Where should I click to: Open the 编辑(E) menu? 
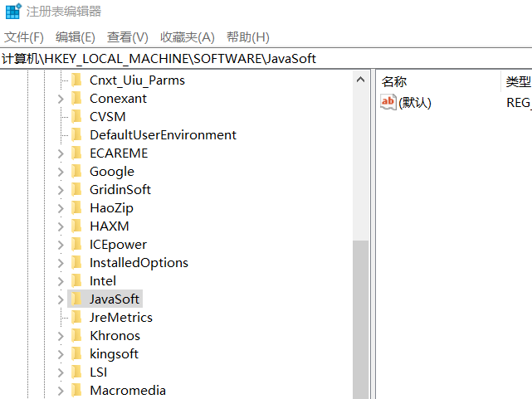coord(76,37)
